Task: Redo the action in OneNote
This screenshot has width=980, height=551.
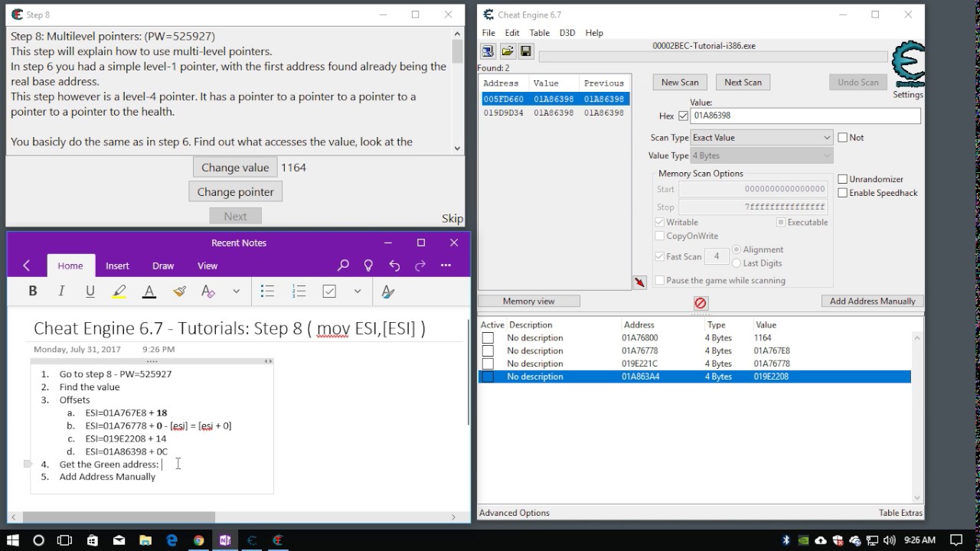Action: (x=420, y=266)
